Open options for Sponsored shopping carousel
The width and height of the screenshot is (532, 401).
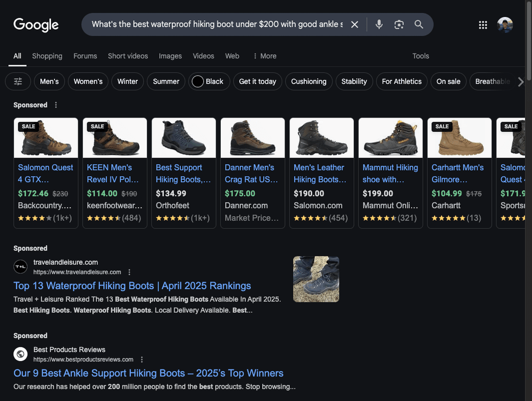[56, 105]
